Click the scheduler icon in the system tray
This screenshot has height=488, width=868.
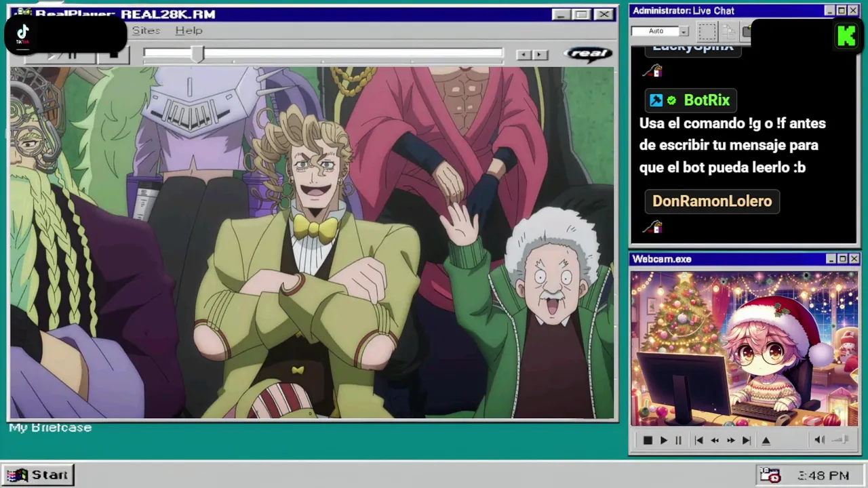(x=770, y=475)
